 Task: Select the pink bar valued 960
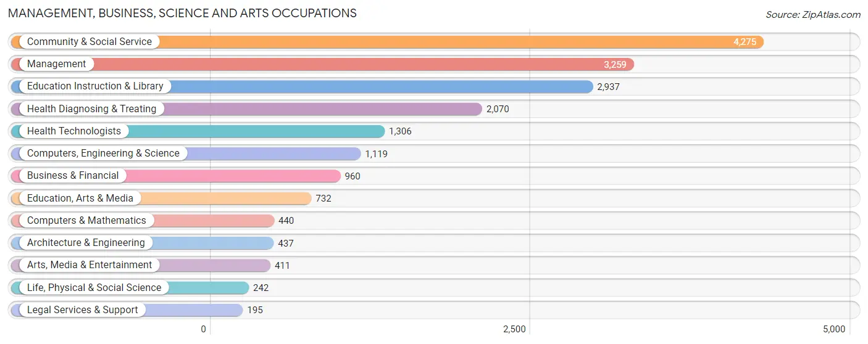click(x=175, y=176)
